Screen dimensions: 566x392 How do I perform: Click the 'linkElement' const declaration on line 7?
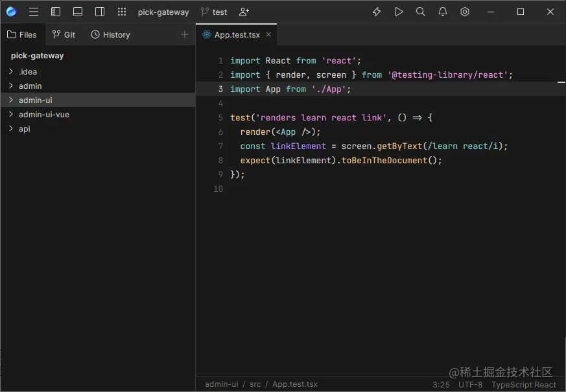click(x=298, y=146)
